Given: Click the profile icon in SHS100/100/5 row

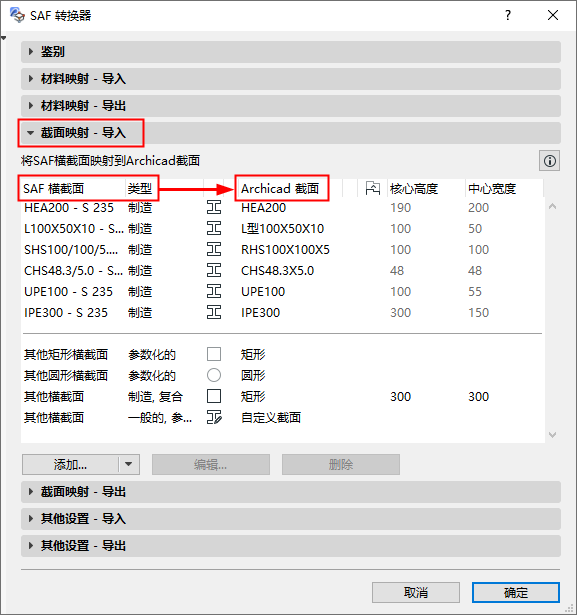Looking at the screenshot, I should point(214,249).
